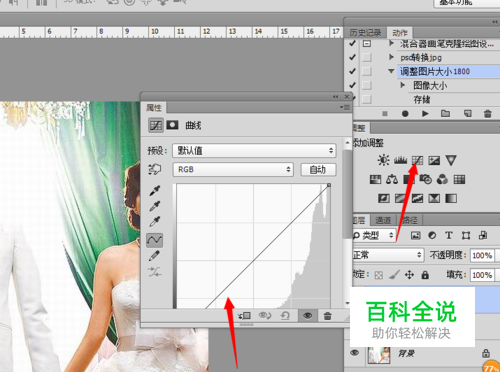
Task: Click the 自动 auto button
Action: pyautogui.click(x=318, y=170)
